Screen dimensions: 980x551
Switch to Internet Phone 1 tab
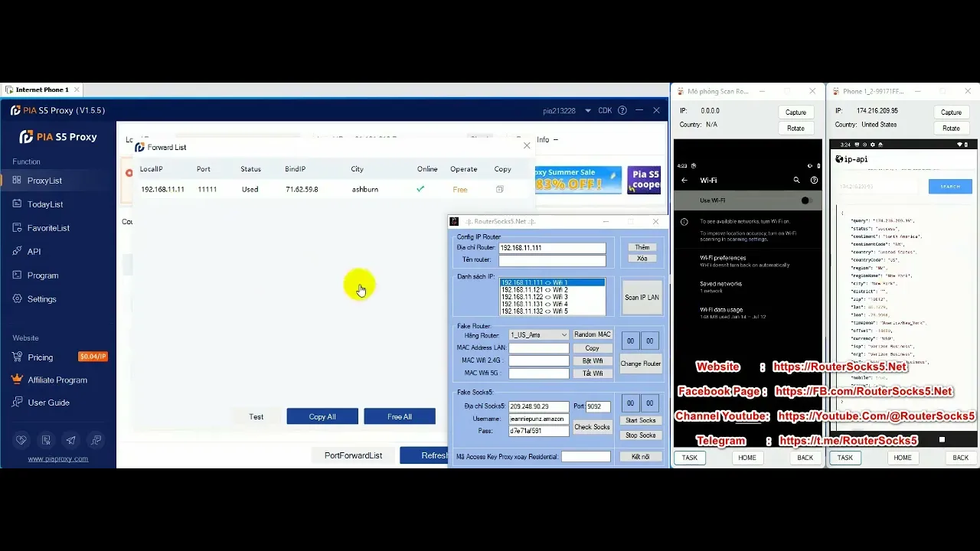click(x=42, y=90)
